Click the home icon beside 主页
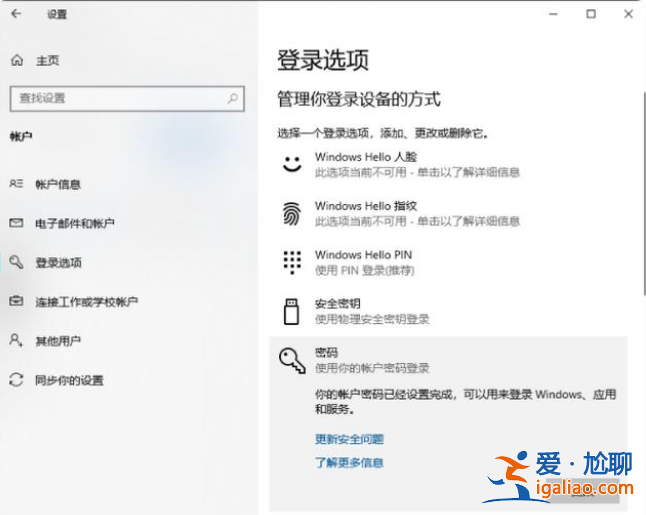The image size is (646, 515). [17, 60]
